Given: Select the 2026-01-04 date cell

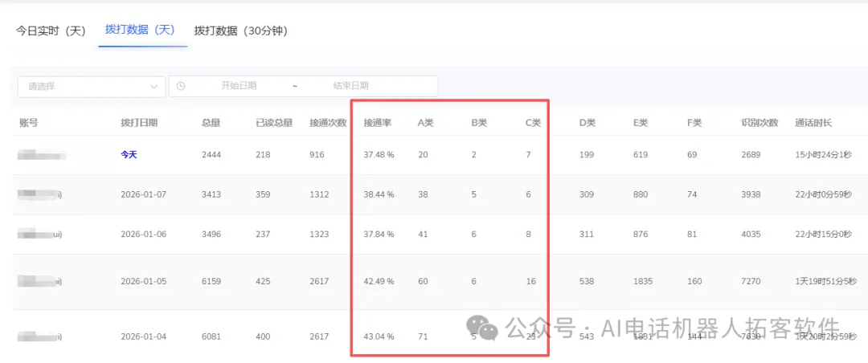Looking at the screenshot, I should pos(143,336).
